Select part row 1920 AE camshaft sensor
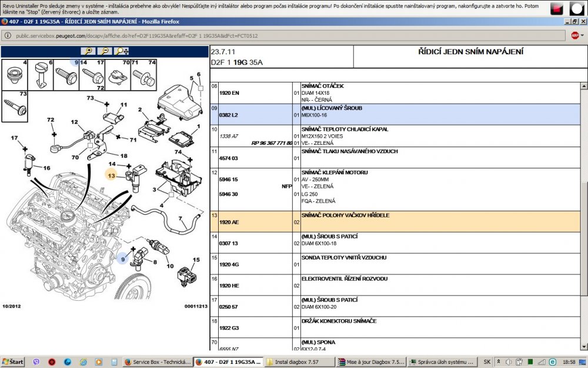588x368 pixels. click(x=395, y=221)
